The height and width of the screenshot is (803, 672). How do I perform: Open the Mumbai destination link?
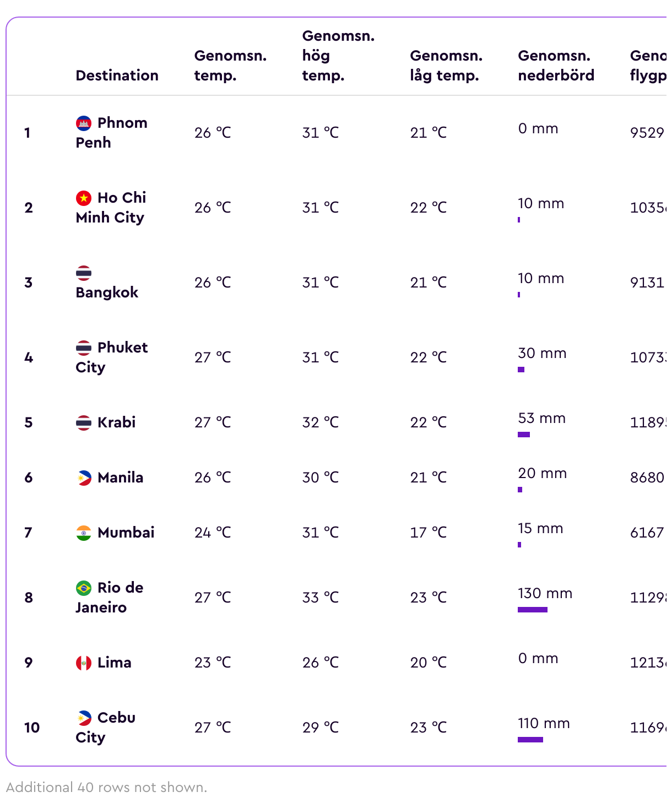pos(126,533)
